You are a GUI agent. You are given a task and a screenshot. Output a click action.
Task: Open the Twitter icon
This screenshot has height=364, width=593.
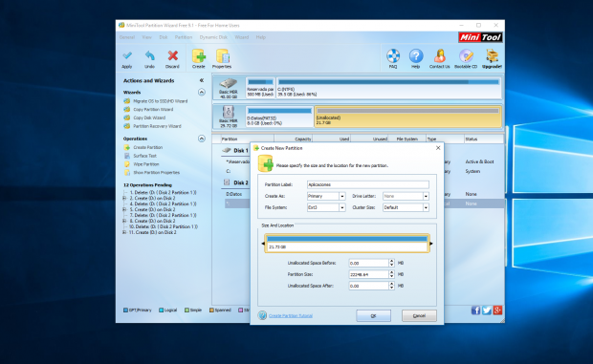pos(487,310)
